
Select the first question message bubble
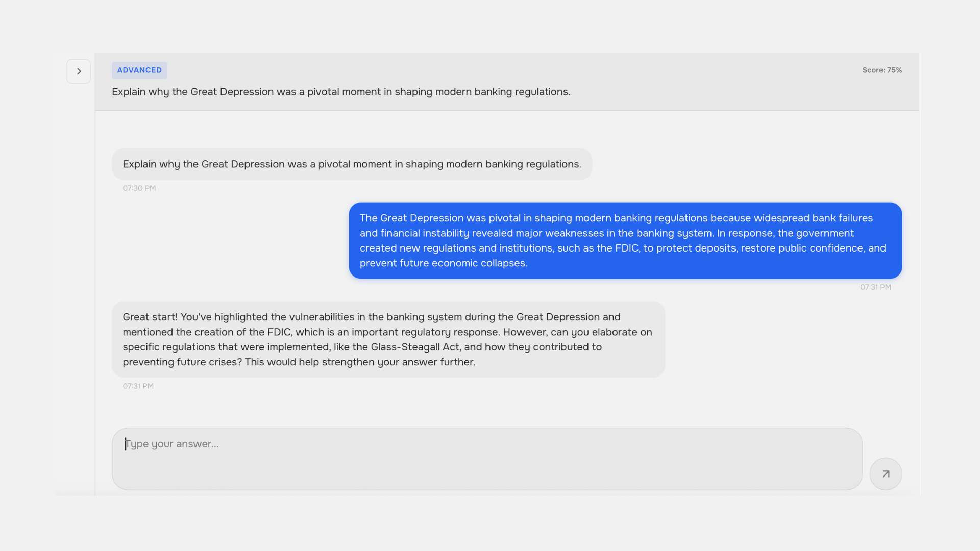point(352,164)
